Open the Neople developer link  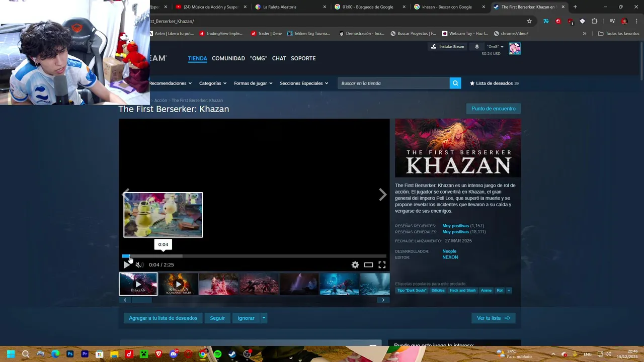(449, 251)
